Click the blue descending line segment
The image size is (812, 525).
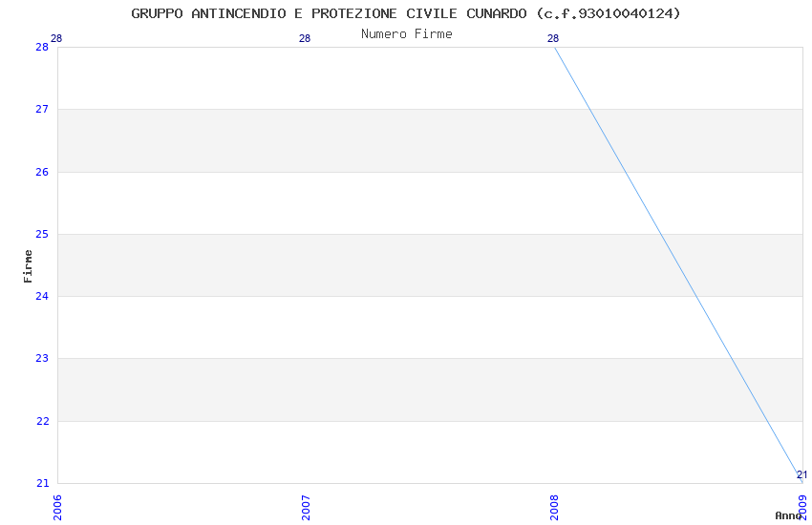point(678,264)
